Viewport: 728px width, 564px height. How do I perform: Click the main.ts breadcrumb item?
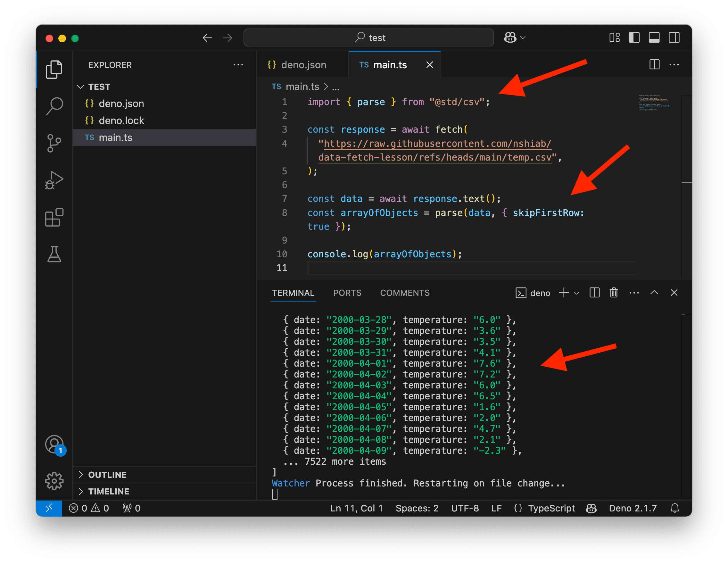(295, 87)
